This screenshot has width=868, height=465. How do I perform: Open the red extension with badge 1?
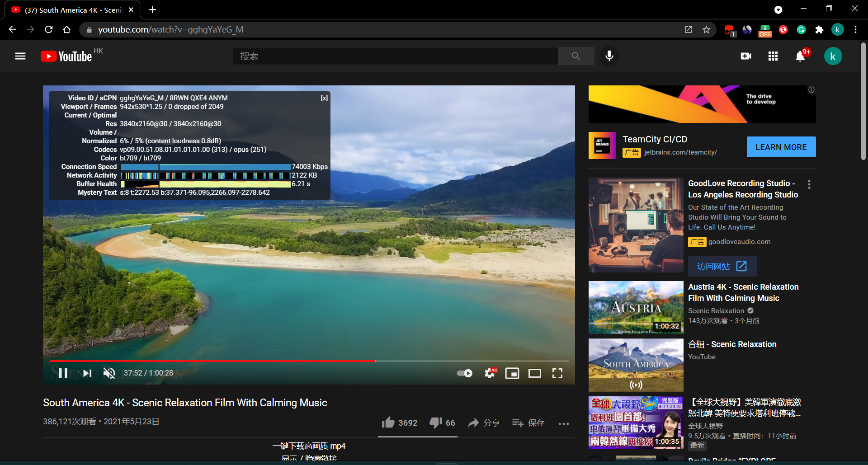click(x=729, y=30)
